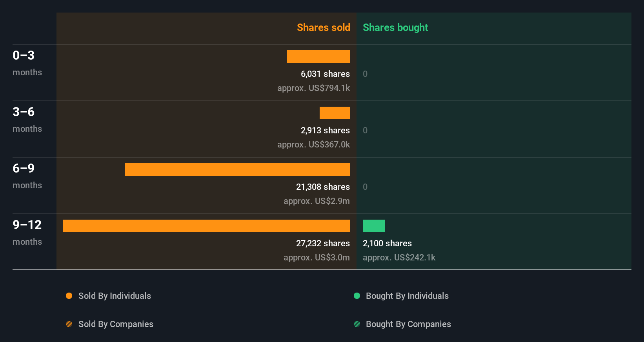Click the approx. US$367.0k value

pyautogui.click(x=313, y=144)
